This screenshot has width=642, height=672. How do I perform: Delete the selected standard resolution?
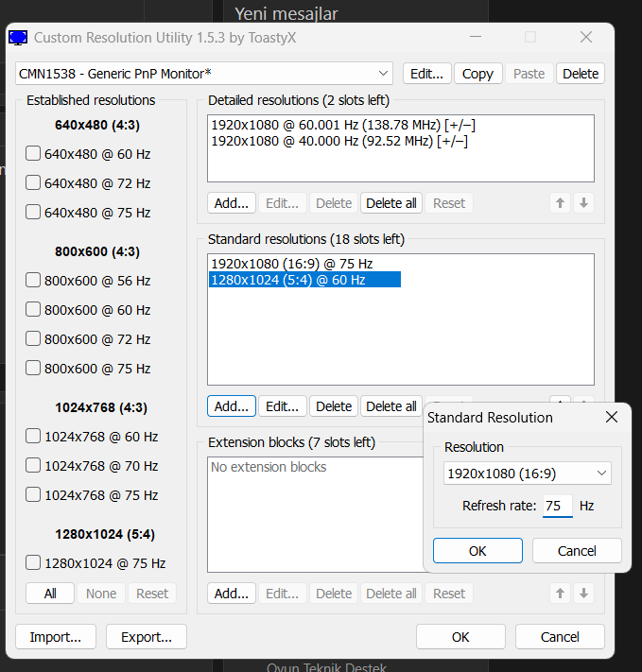tap(334, 405)
